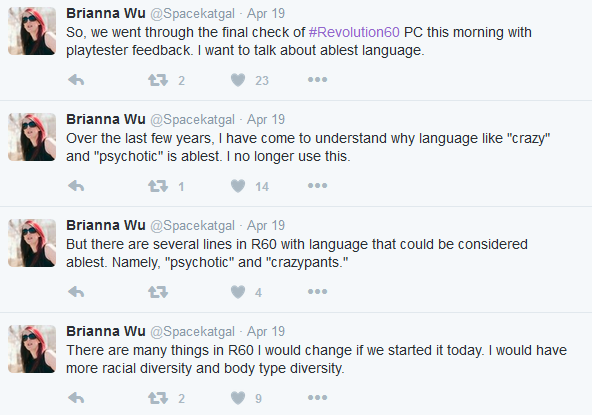
Task: Open more options on the first tweet
Action: 317,80
